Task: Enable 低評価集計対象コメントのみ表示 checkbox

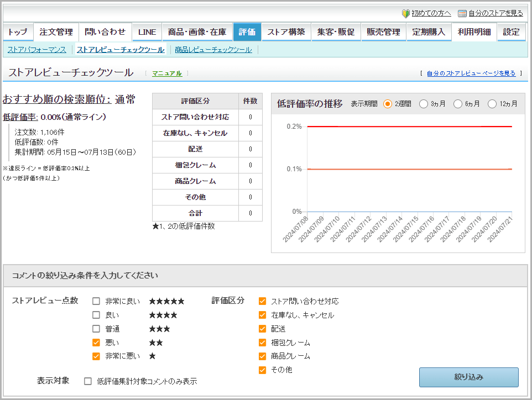Action: (88, 381)
